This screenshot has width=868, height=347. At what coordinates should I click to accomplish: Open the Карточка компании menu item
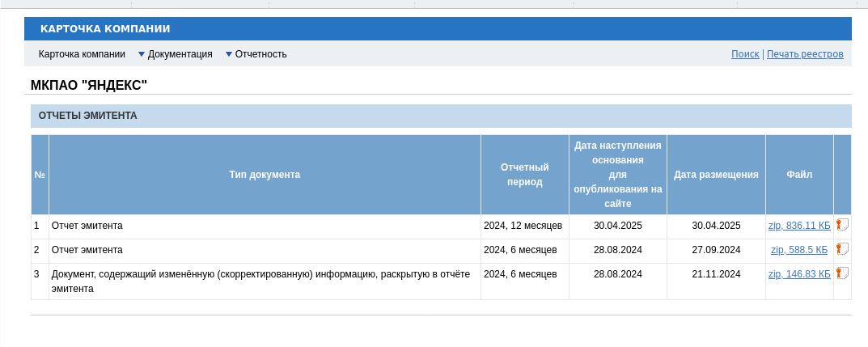pyautogui.click(x=82, y=54)
